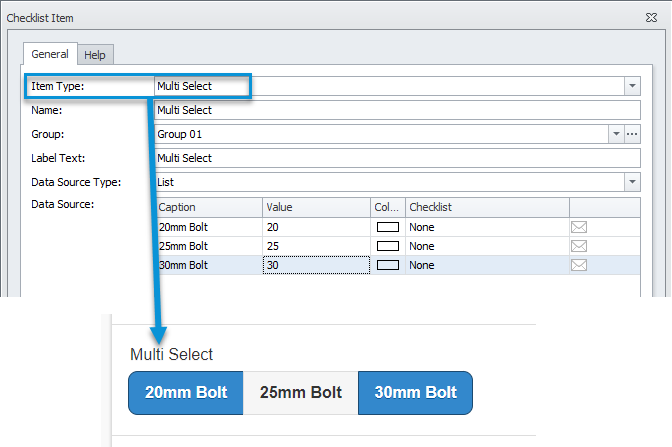The height and width of the screenshot is (447, 672).
Task: Select the Value cell containing 25
Action: 316,246
